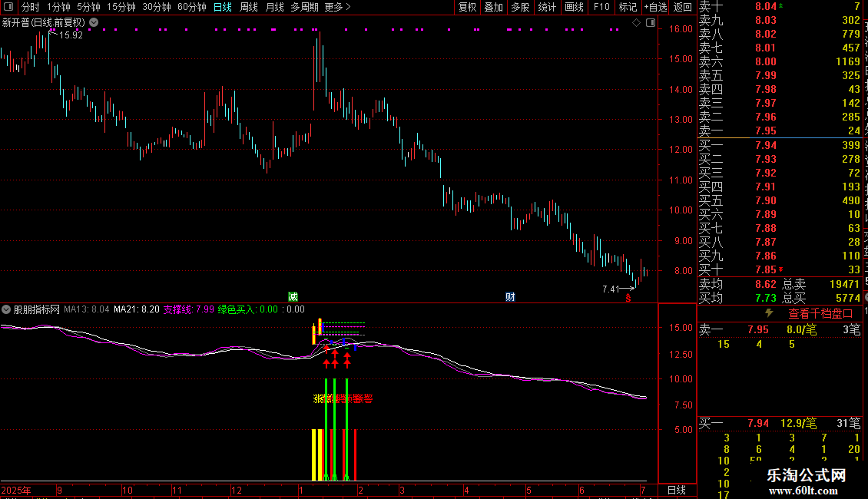Image resolution: width=868 pixels, height=499 pixels.
Task: Click the 7.41 low price annotation
Action: (x=610, y=289)
